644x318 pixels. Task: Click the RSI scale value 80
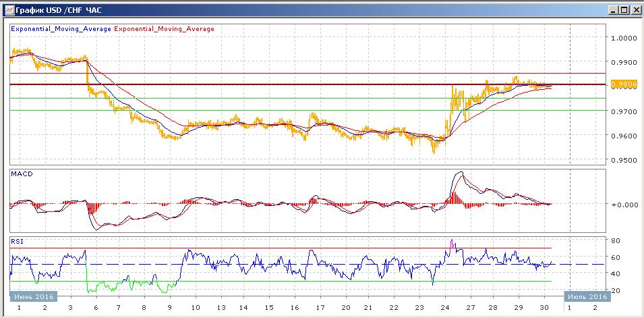click(616, 240)
